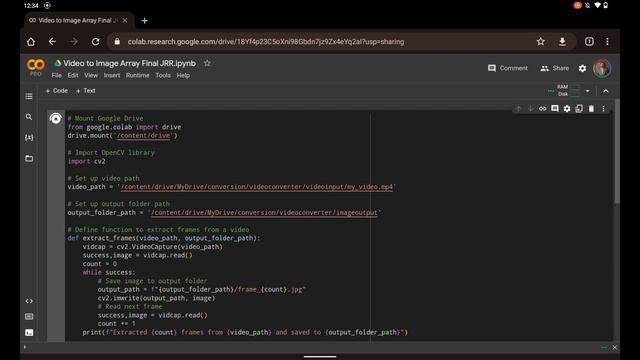Close the bottom panel with the X
Viewport: 640px width, 360px height.
pos(615,347)
